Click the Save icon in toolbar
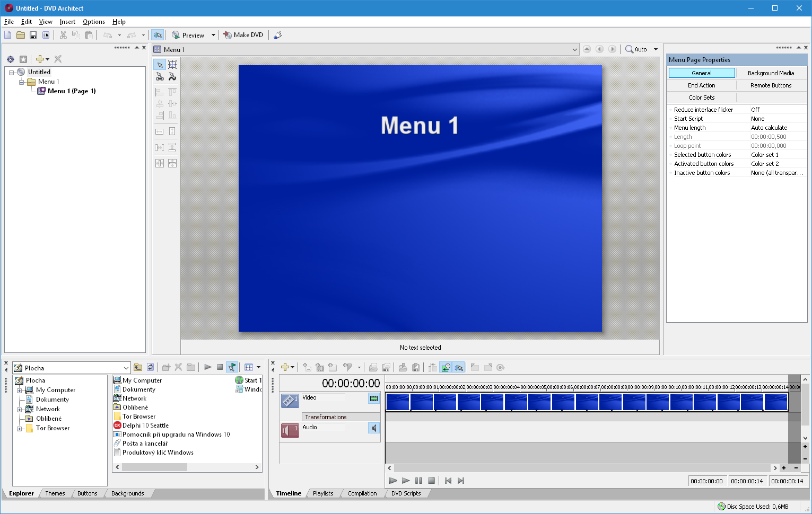Image resolution: width=812 pixels, height=514 pixels. [33, 35]
